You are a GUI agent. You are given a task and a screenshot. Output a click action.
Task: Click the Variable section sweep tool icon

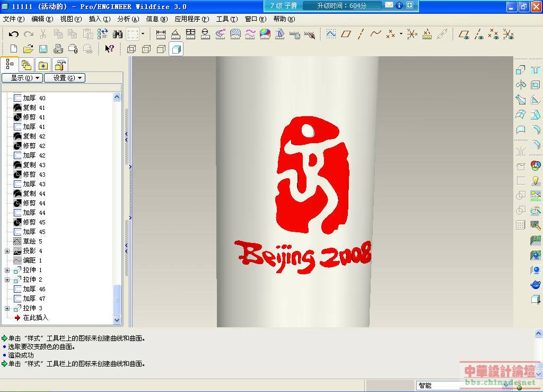521,100
